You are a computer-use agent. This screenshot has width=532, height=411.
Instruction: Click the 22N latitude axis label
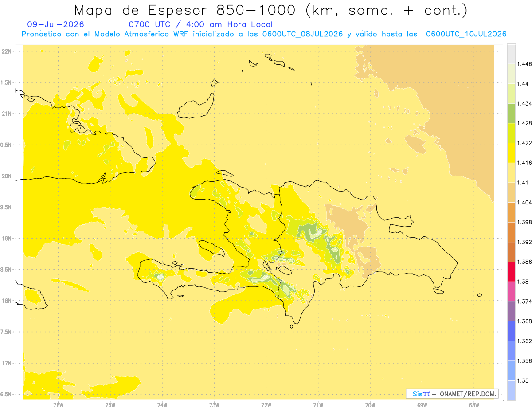pyautogui.click(x=7, y=51)
